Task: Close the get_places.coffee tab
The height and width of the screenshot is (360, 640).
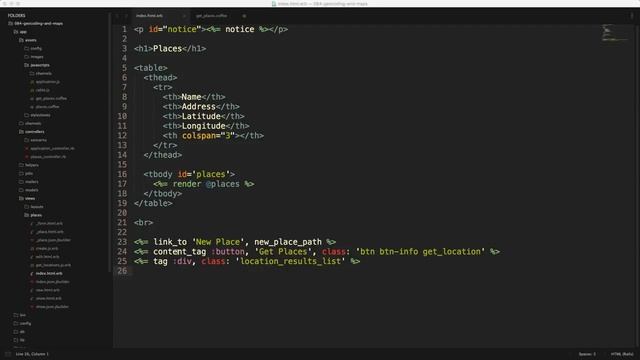Action: pyautogui.click(x=244, y=16)
